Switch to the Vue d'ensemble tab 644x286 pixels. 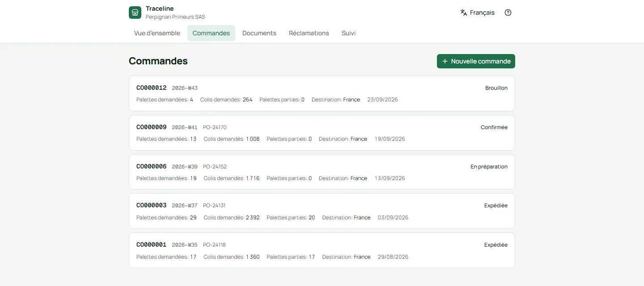point(157,33)
